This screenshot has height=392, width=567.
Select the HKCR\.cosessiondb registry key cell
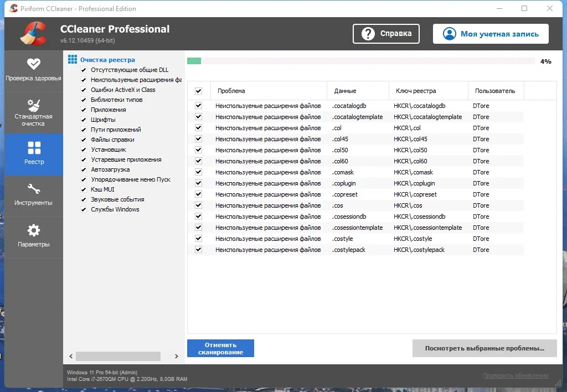point(420,216)
